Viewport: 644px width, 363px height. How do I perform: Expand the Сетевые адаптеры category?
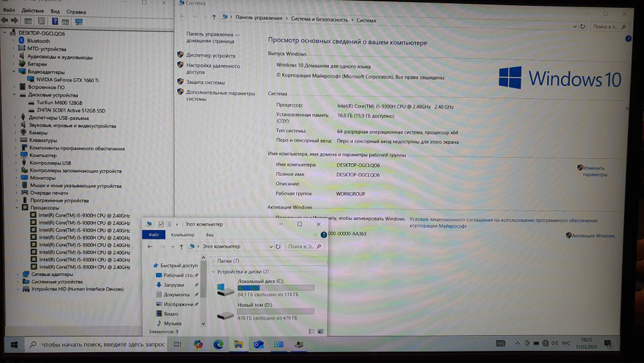tap(17, 274)
